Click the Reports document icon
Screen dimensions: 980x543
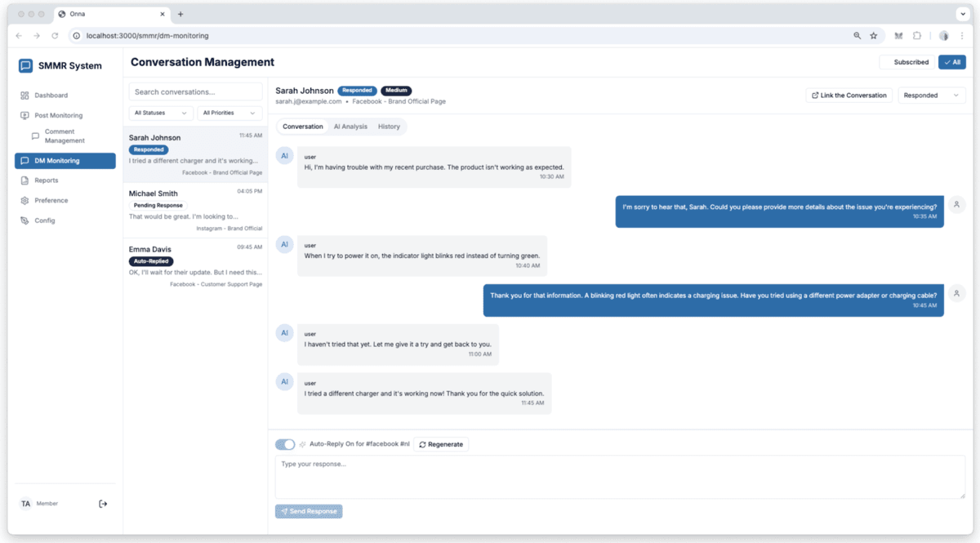coord(24,180)
